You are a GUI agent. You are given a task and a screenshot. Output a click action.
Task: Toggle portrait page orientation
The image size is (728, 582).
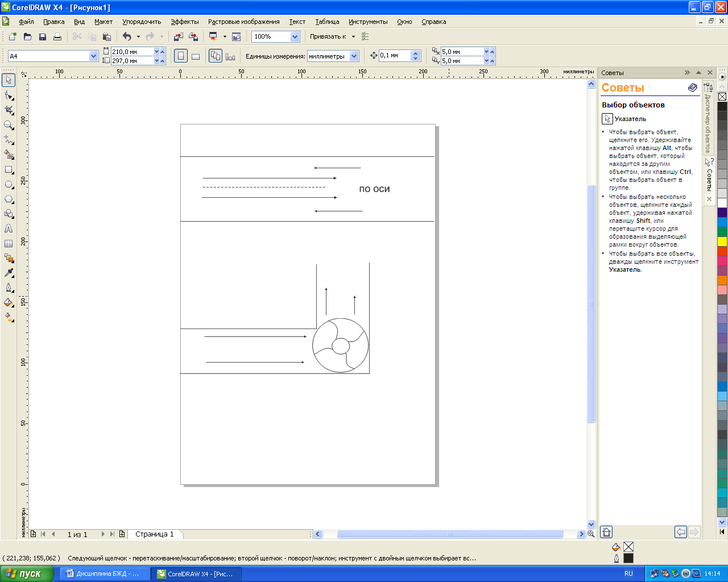pos(180,56)
